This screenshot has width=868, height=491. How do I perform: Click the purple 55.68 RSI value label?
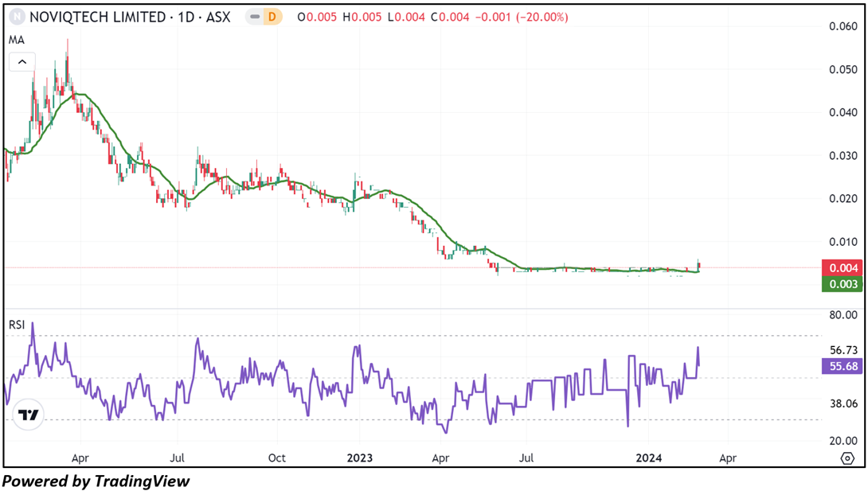pyautogui.click(x=842, y=366)
